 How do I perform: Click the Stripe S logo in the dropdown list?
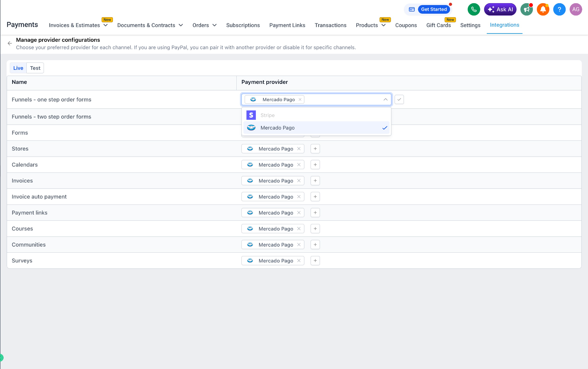[x=251, y=115]
